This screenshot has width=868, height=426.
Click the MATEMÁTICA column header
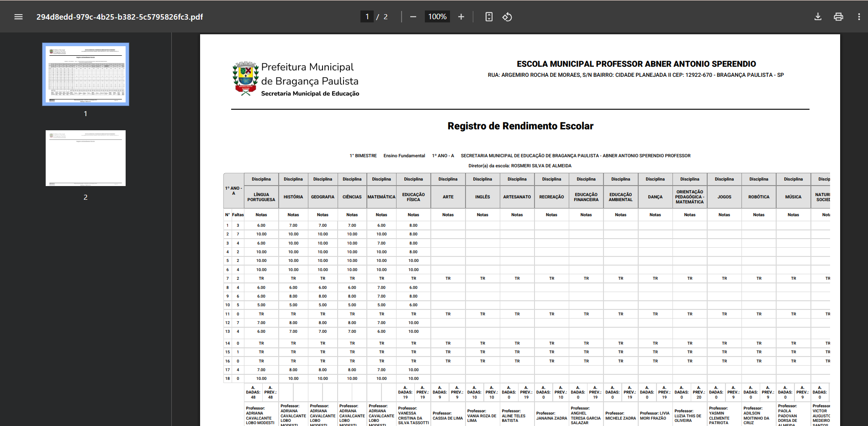click(x=381, y=197)
